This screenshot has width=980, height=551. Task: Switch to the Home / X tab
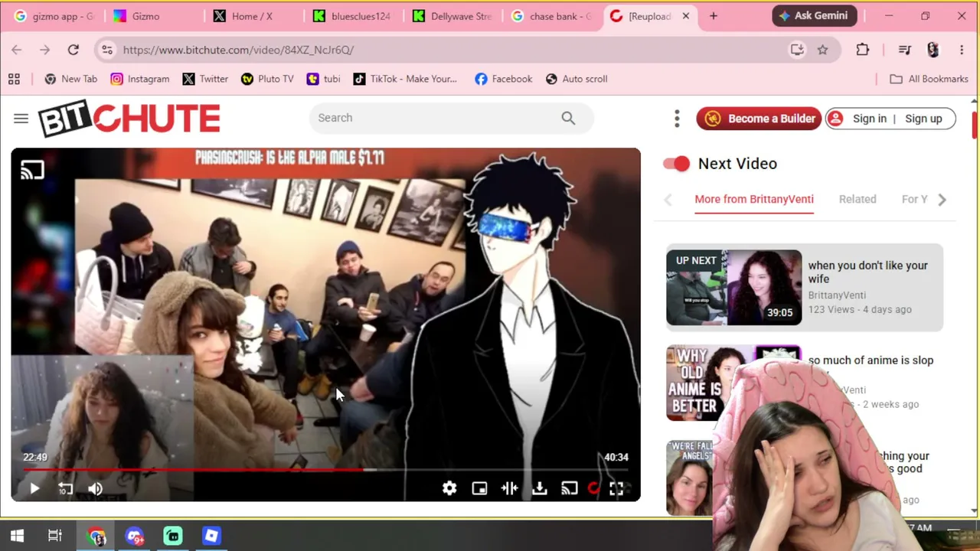(253, 16)
